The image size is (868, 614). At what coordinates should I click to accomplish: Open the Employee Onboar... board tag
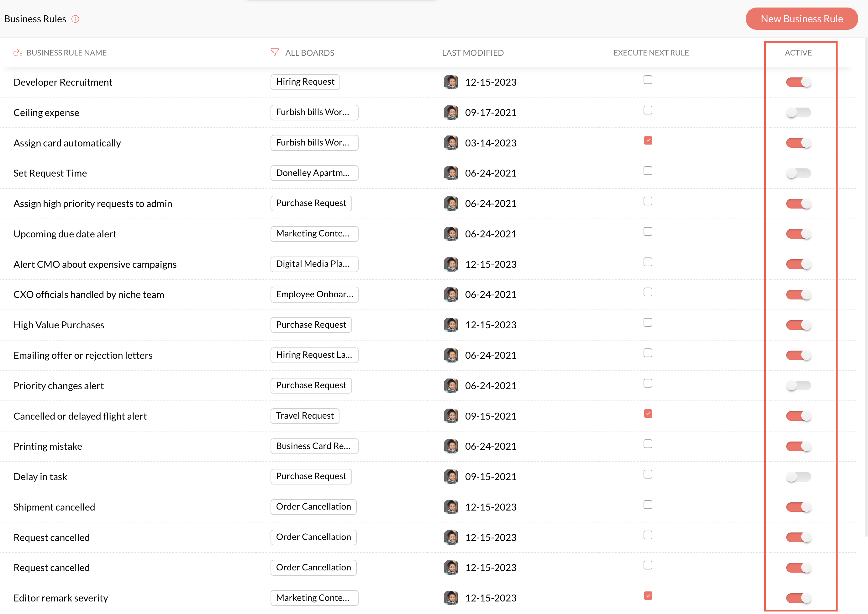click(314, 294)
